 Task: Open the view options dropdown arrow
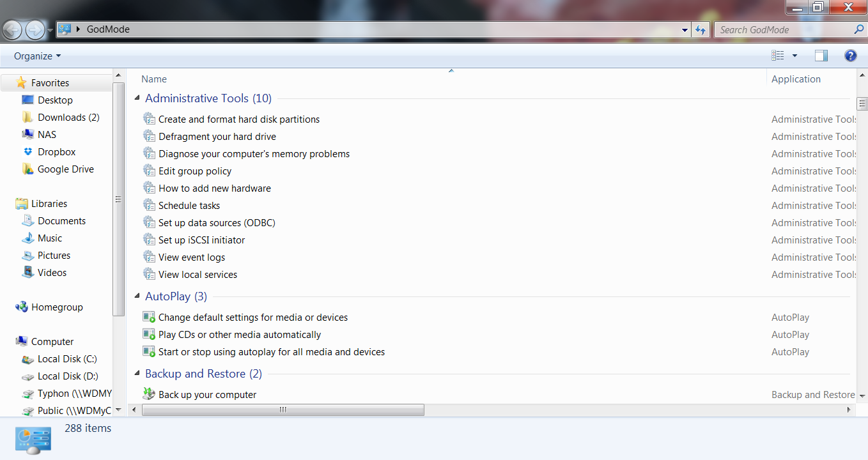pyautogui.click(x=794, y=56)
